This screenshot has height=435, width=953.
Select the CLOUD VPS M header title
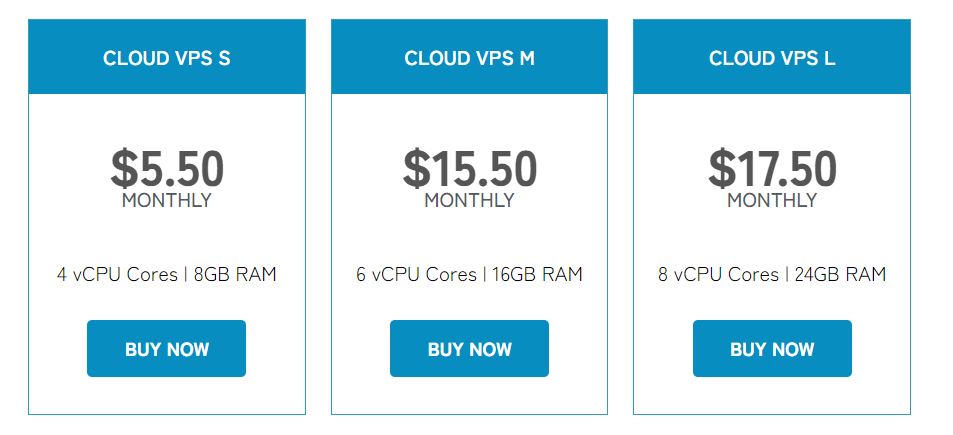coord(469,58)
